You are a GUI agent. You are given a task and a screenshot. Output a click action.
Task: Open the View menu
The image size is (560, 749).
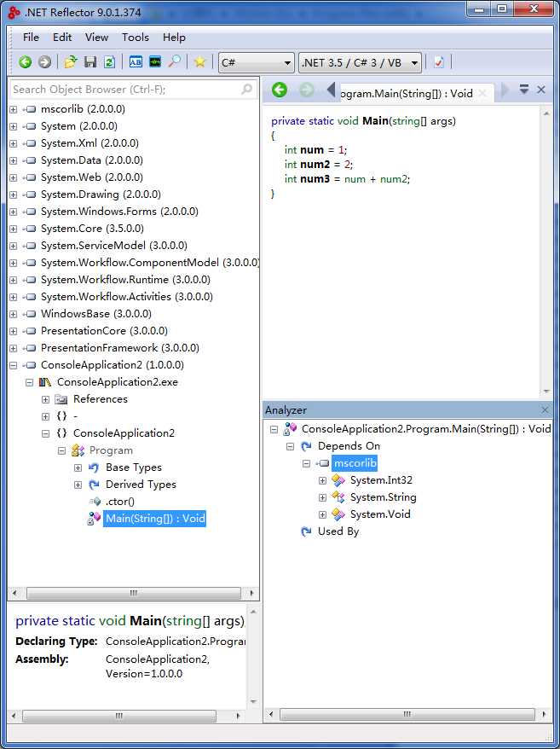[x=96, y=38]
